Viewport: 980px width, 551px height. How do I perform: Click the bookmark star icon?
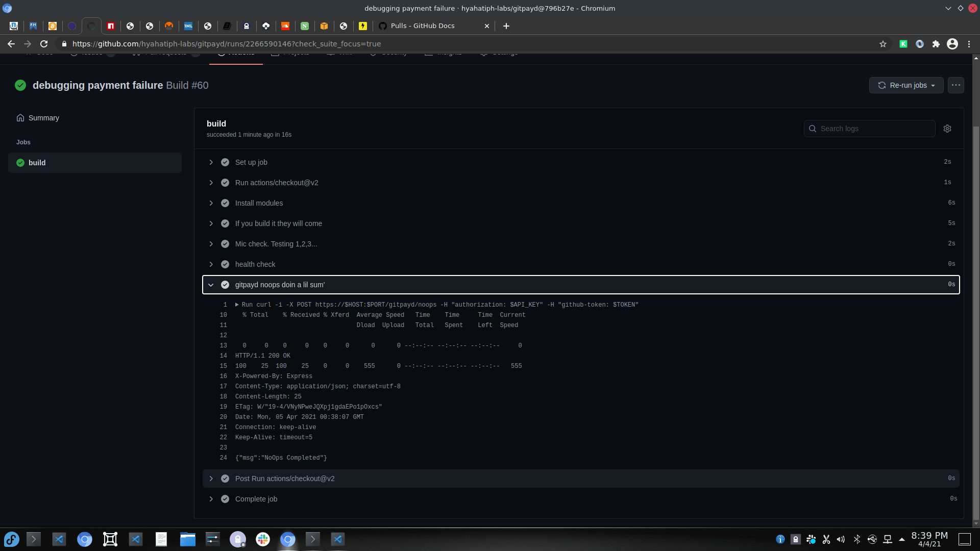click(883, 44)
